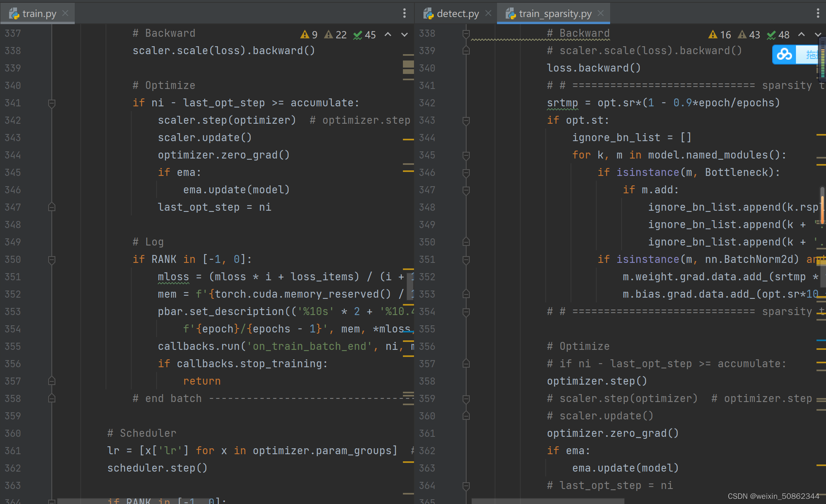Collapse the 'if ni - last_opt_step' block fold marker

click(51, 103)
